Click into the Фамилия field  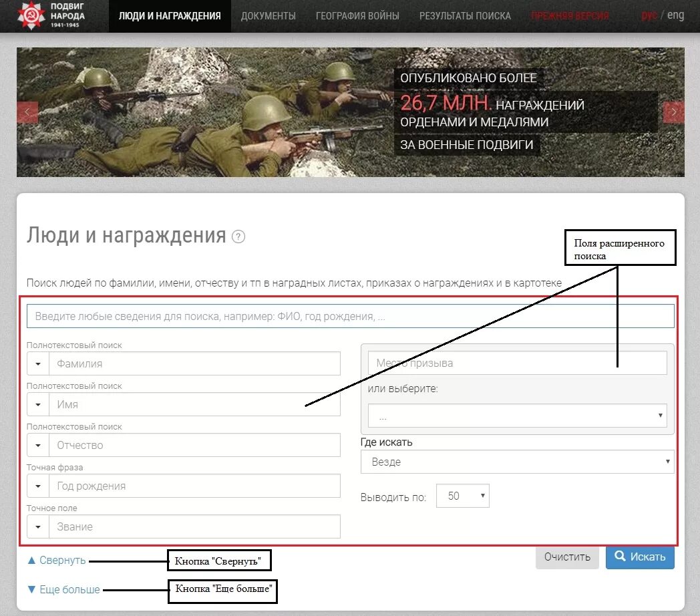click(x=194, y=363)
